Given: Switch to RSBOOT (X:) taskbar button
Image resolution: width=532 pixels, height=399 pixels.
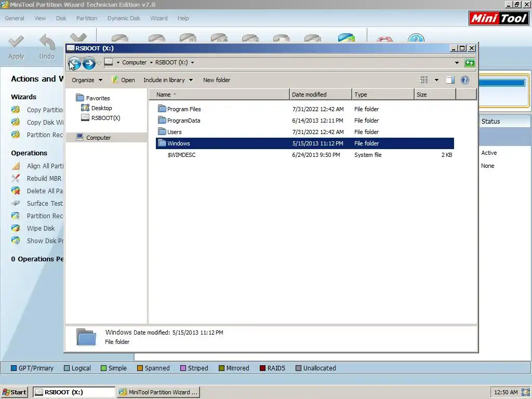Looking at the screenshot, I should click(74, 392).
